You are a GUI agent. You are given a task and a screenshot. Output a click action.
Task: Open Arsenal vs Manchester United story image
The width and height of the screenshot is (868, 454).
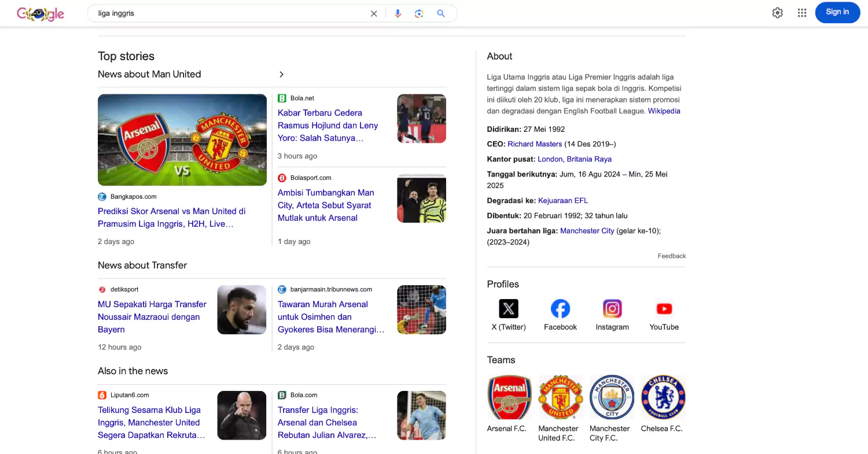[x=182, y=140]
